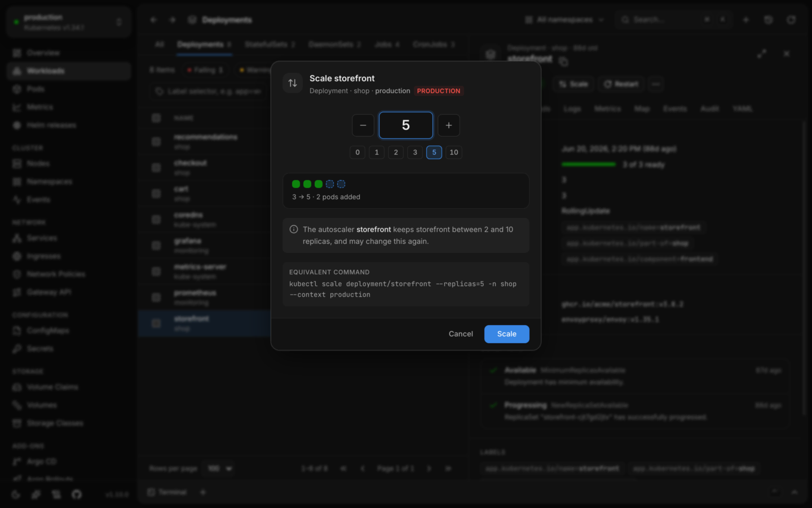Open the All namespaces dropdown
The image size is (812, 508).
564,20
